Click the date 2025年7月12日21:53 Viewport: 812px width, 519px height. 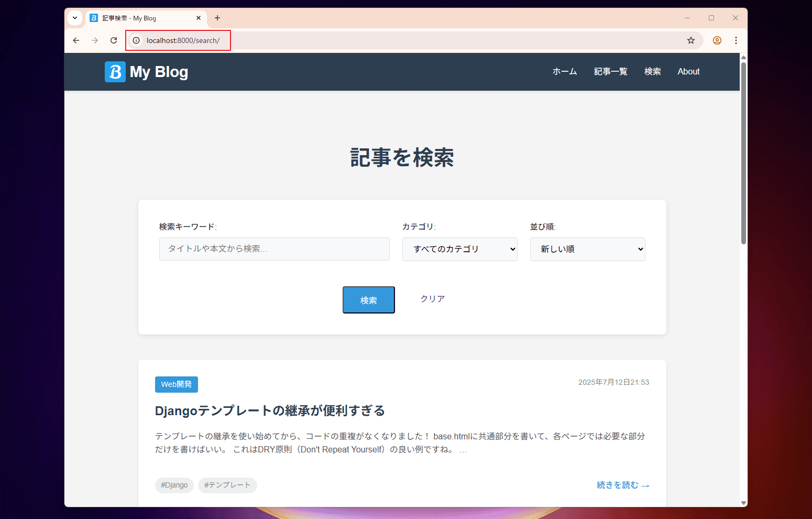(614, 382)
